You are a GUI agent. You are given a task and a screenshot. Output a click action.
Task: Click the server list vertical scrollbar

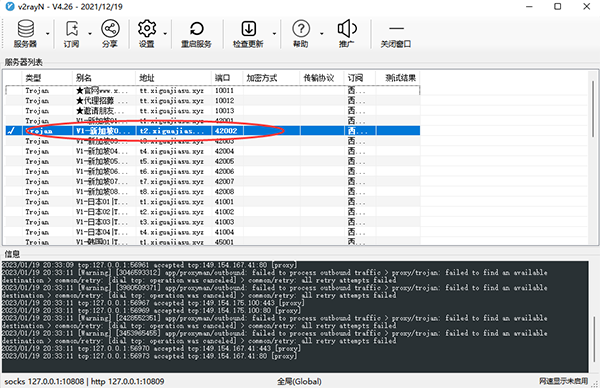tap(593, 109)
